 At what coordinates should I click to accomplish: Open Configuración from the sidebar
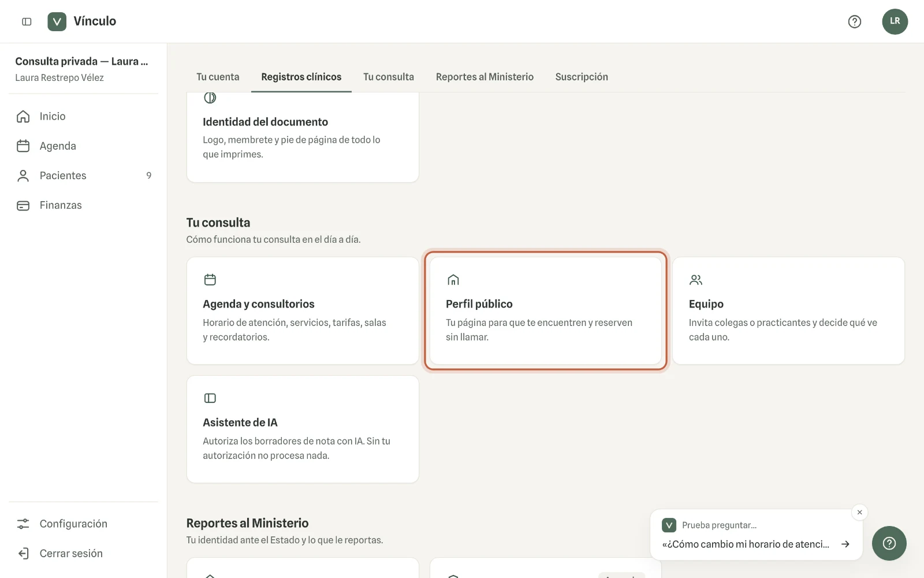tap(84, 524)
